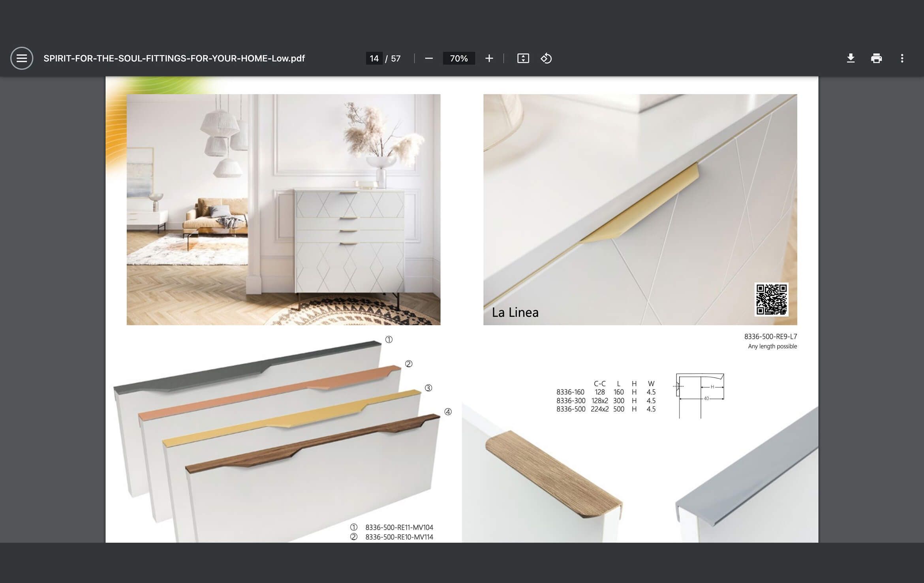Open the hamburger navigation menu
The image size is (924, 583).
click(23, 58)
